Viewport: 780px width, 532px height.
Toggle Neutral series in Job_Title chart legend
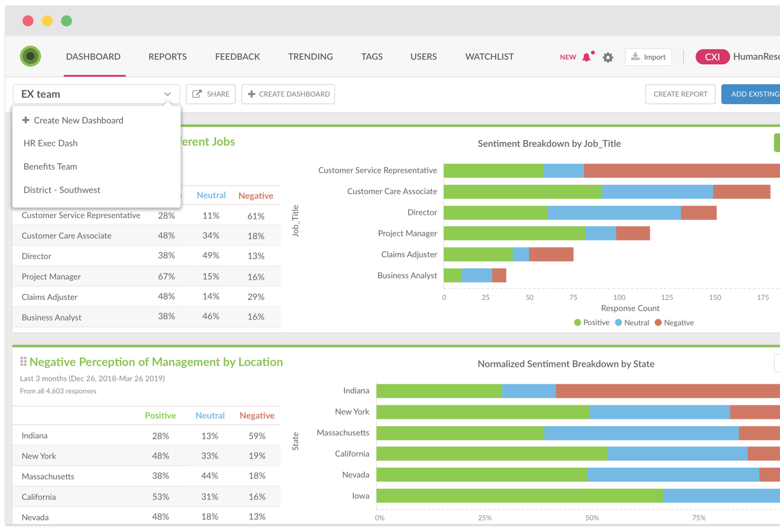click(632, 322)
